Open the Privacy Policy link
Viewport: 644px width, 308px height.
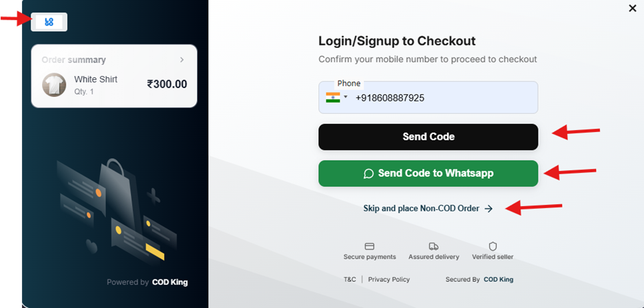[389, 279]
